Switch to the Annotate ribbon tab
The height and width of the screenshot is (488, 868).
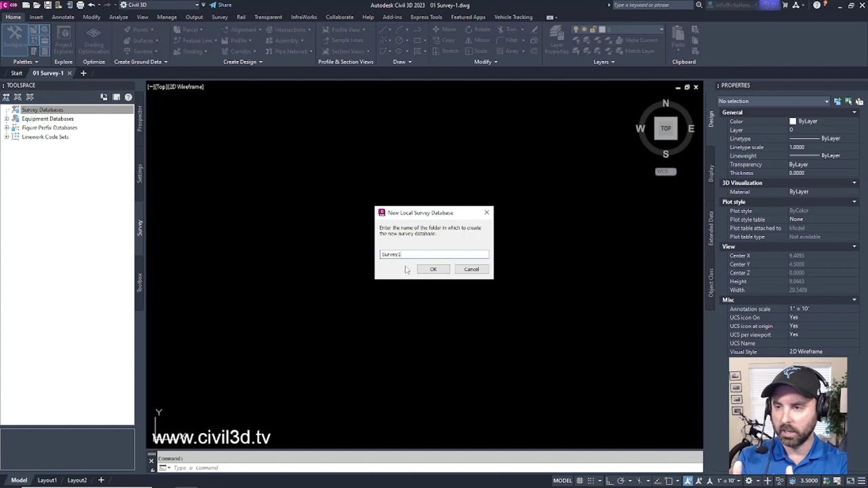[62, 17]
